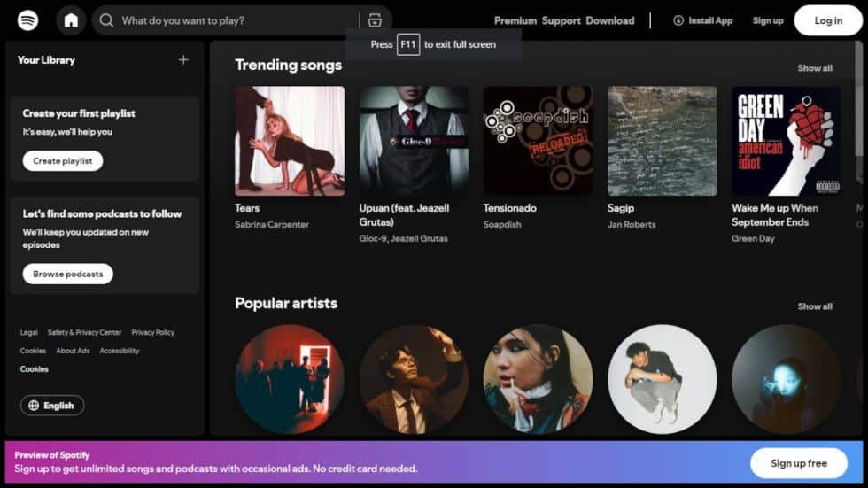Click 'Upuan (feat. Jeazell Grutas)' title

[404, 215]
